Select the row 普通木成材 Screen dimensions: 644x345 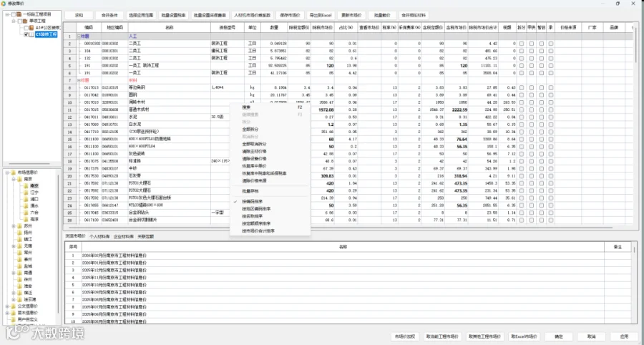click(348, 110)
